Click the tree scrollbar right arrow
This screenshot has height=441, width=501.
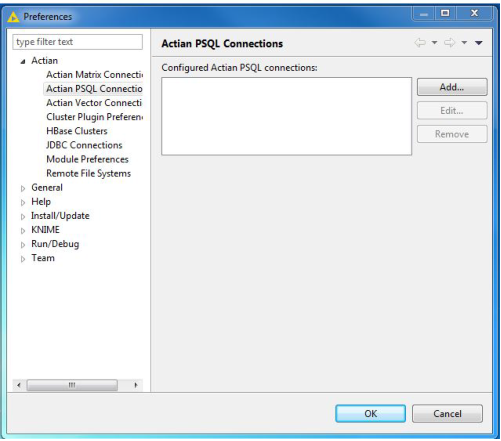click(x=136, y=385)
